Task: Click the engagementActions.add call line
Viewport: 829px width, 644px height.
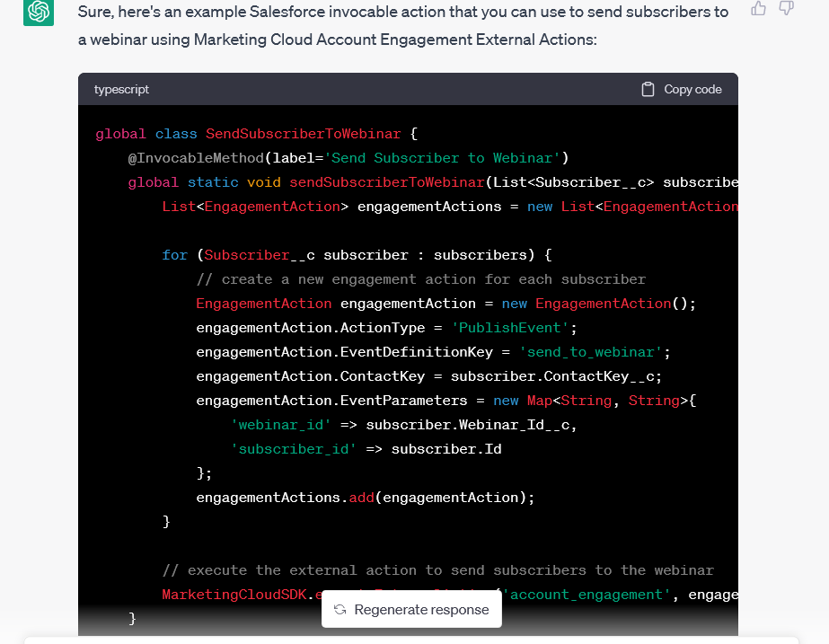Action: tap(366, 498)
